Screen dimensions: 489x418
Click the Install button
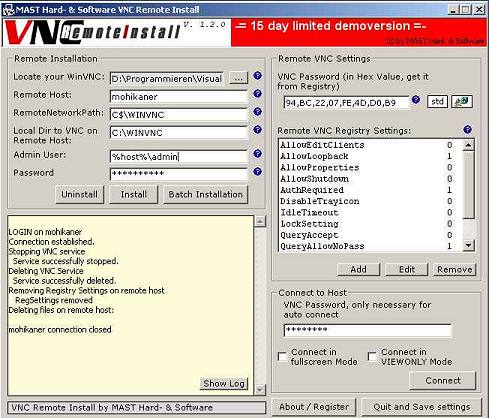134,195
